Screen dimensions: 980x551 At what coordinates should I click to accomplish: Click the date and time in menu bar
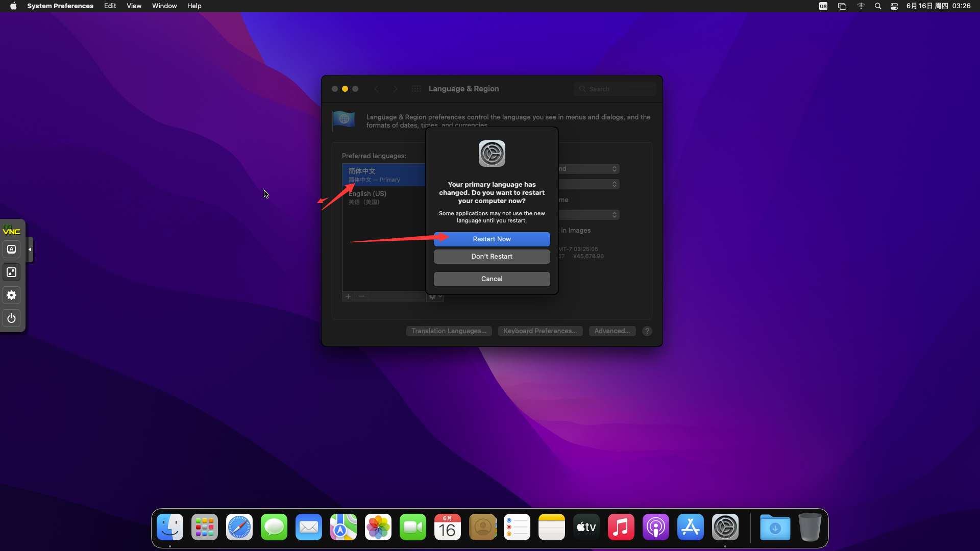pyautogui.click(x=938, y=6)
